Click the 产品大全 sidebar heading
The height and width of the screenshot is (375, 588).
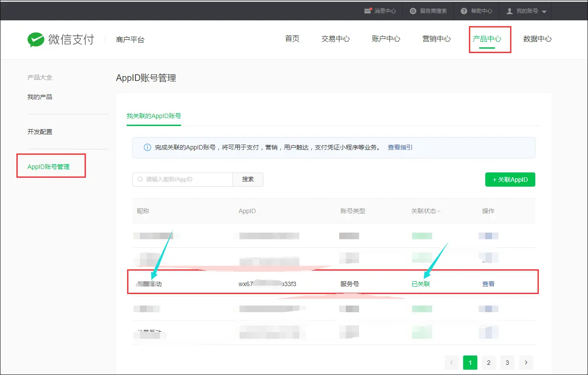click(40, 77)
